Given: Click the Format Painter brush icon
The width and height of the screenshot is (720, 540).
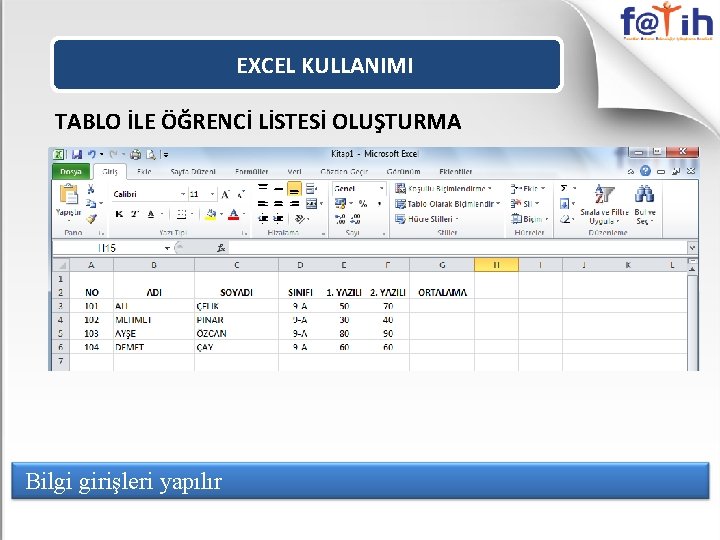Looking at the screenshot, I should pyautogui.click(x=91, y=219).
